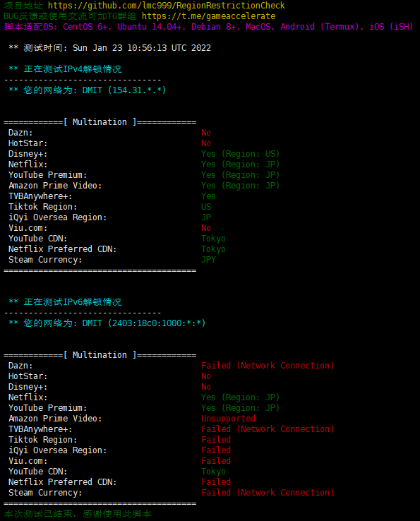The height and width of the screenshot is (521, 420).
Task: Click the IPv6 Steam Currency failed result
Action: [268, 493]
